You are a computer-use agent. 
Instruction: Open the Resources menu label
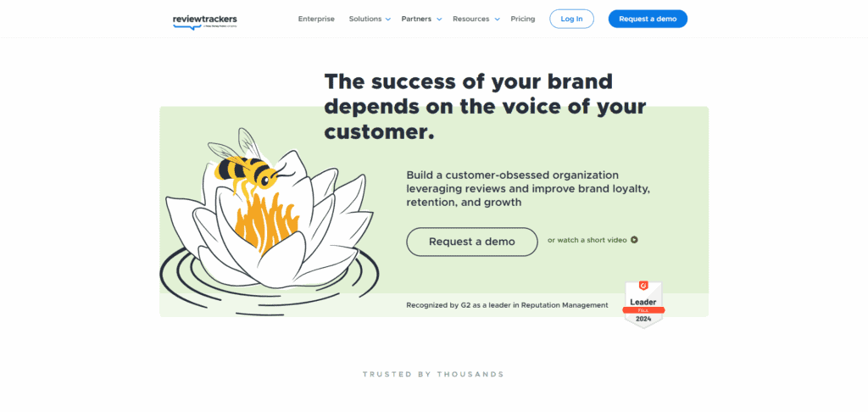471,19
